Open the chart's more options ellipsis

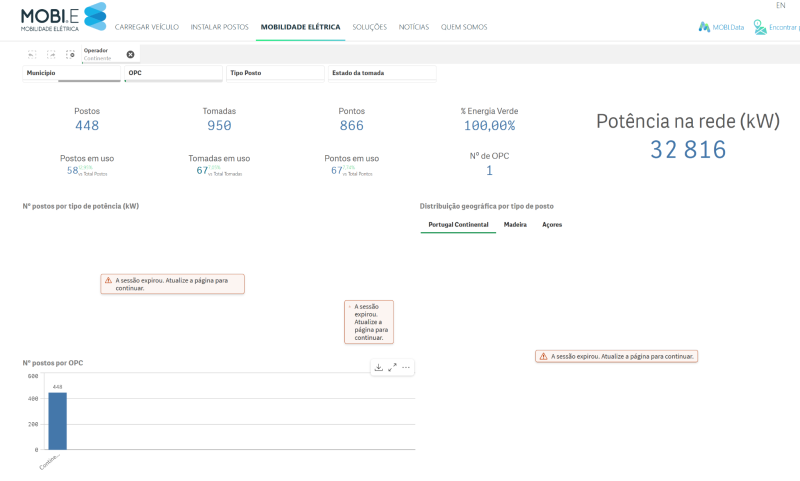pyautogui.click(x=406, y=367)
